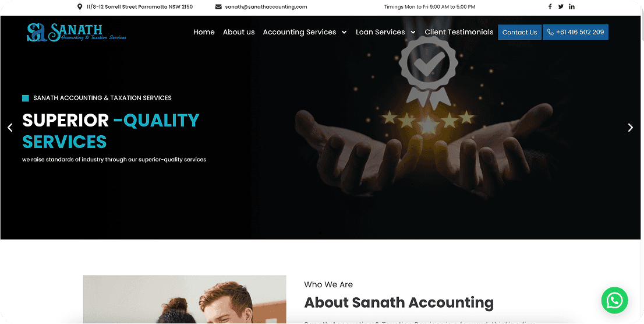This screenshot has width=644, height=324.
Task: Click the location pin icon
Action: [80, 6]
